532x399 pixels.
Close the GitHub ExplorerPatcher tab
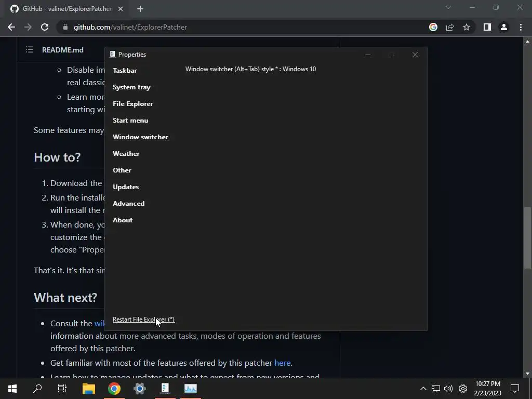[121, 9]
